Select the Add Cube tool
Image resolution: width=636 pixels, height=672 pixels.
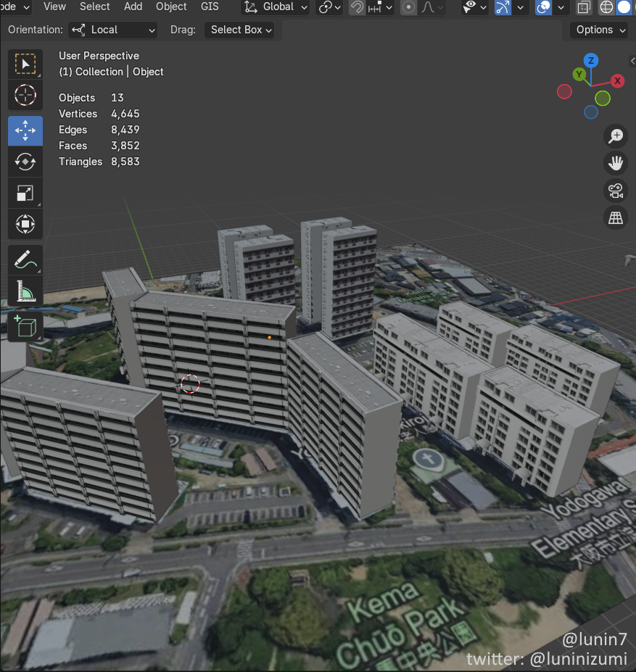click(25, 327)
